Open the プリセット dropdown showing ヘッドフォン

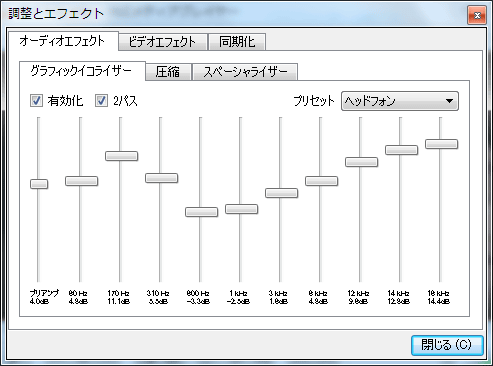point(400,101)
